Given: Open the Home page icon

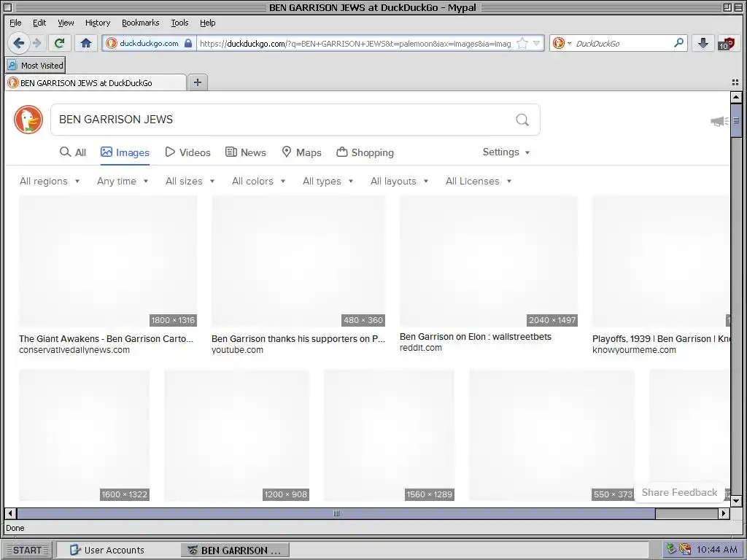Looking at the screenshot, I should click(x=86, y=43).
